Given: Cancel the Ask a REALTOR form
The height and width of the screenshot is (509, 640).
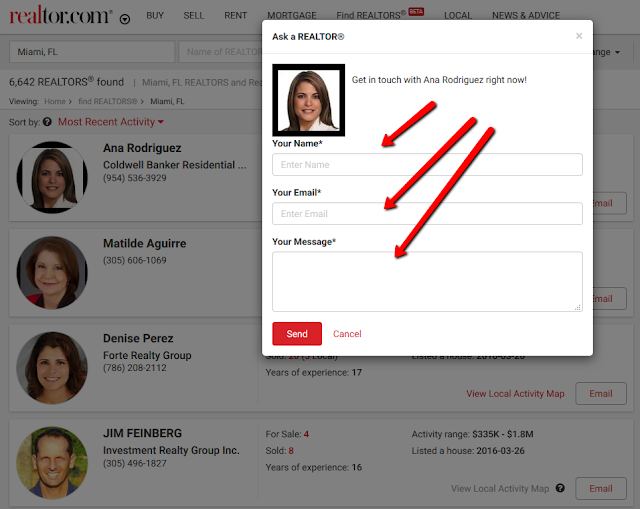Looking at the screenshot, I should [x=347, y=334].
